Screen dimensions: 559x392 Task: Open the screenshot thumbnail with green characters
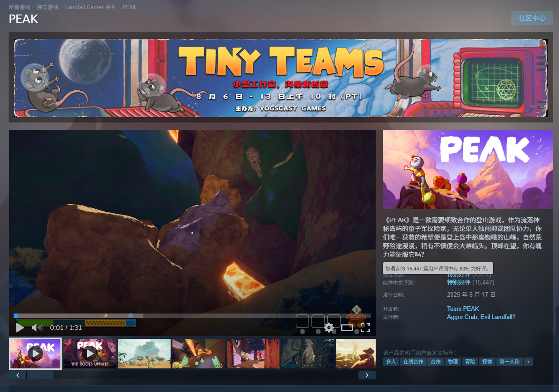coord(199,353)
